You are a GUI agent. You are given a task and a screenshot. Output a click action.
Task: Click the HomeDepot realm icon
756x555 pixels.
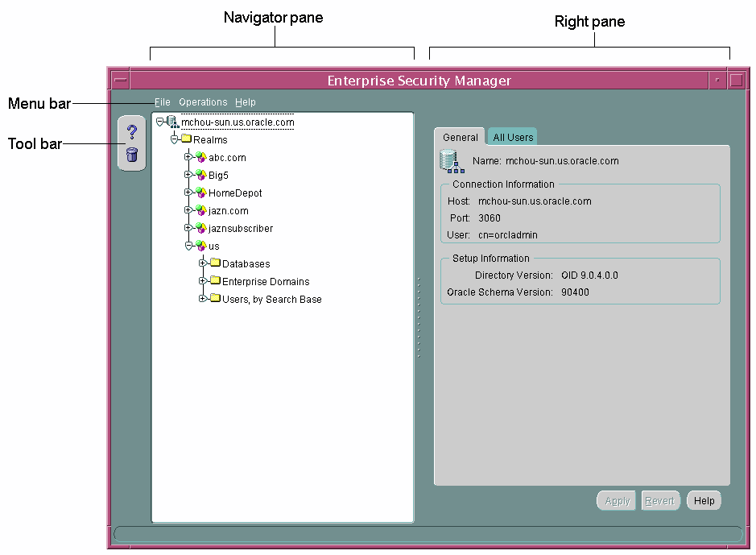[201, 193]
